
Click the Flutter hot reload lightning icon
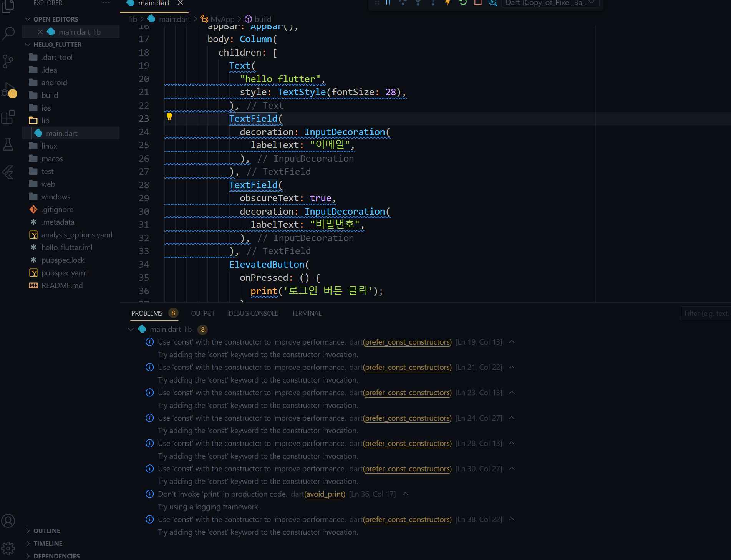point(448,3)
